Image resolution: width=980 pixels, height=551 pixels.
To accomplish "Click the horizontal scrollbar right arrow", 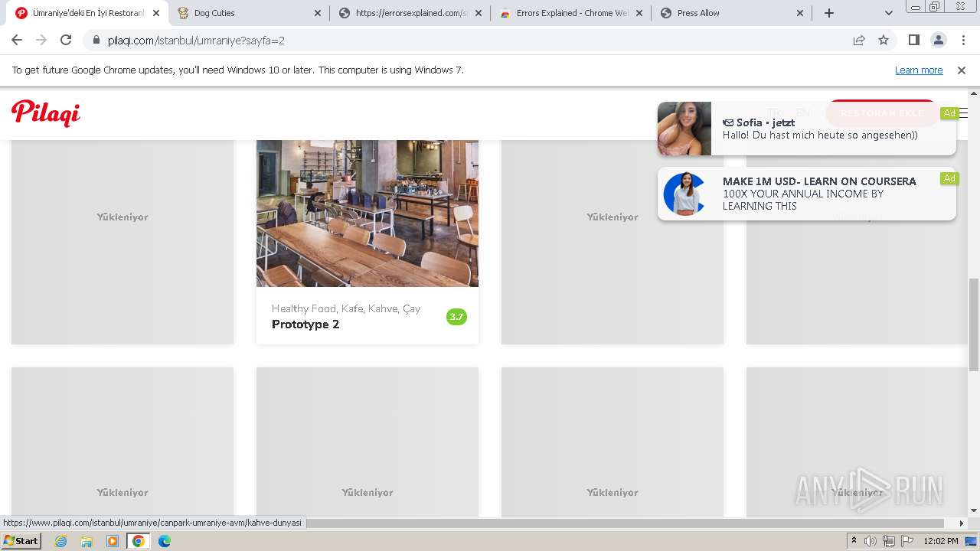I will (962, 523).
